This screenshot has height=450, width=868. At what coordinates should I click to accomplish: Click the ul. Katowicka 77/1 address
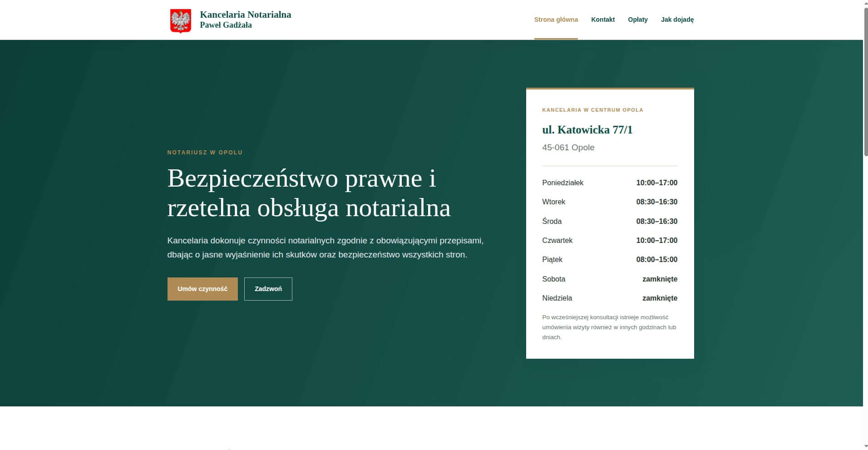tap(587, 130)
